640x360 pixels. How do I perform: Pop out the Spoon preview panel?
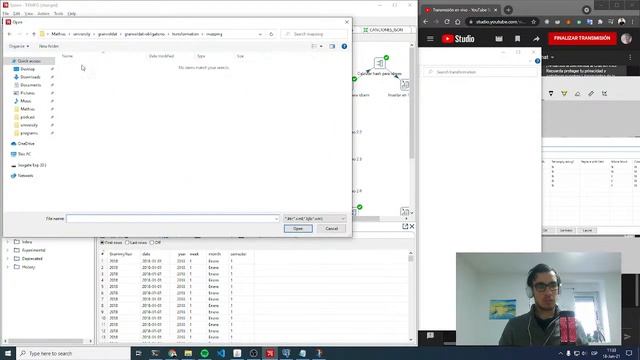[405, 226]
